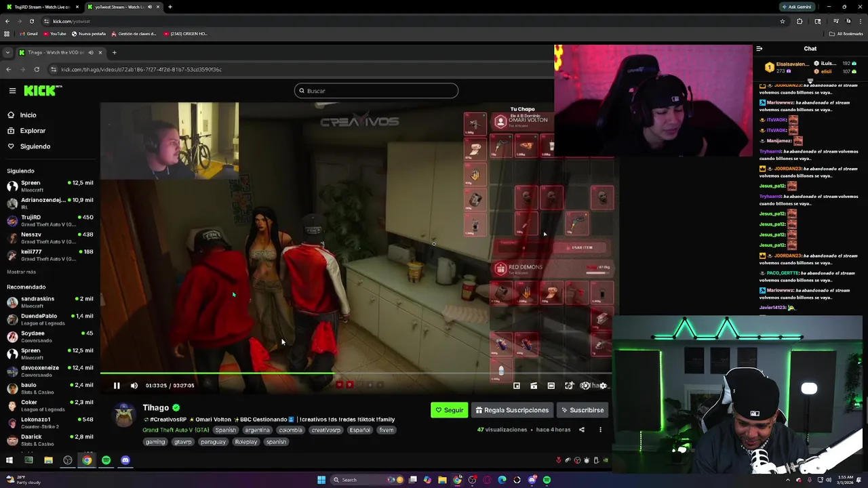Open the Grand Theft Auto V category link
The height and width of the screenshot is (488, 868).
click(x=176, y=430)
